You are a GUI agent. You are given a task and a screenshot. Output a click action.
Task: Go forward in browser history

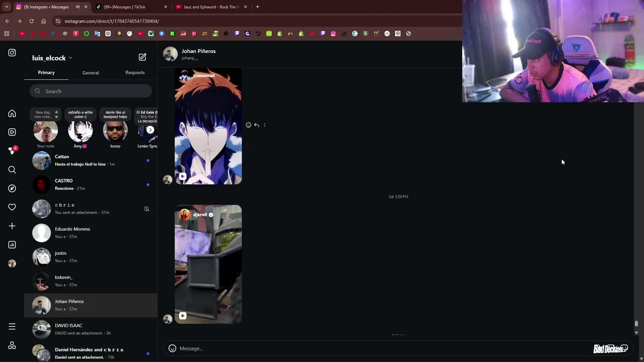tap(19, 21)
